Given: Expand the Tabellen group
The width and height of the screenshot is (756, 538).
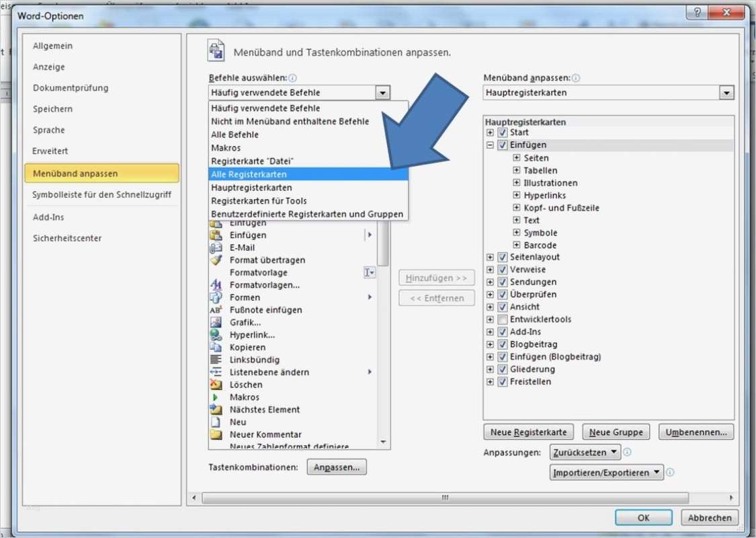Looking at the screenshot, I should pyautogui.click(x=516, y=170).
